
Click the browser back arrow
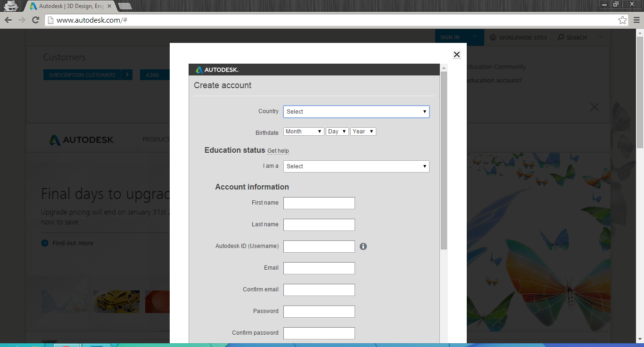(8, 20)
